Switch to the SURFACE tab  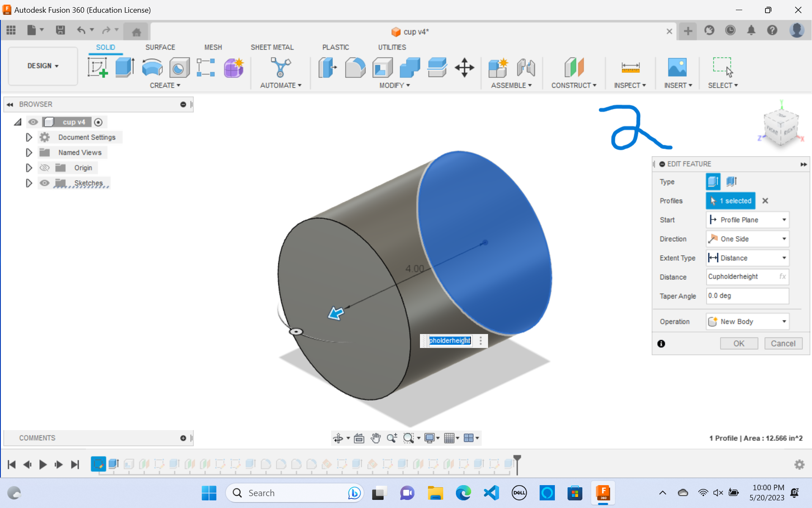pyautogui.click(x=160, y=47)
